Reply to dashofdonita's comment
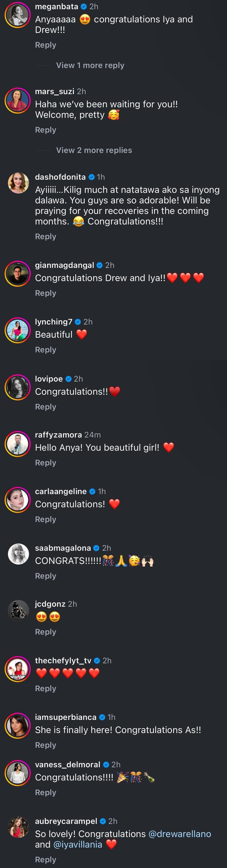The image size is (227, 868). click(45, 237)
